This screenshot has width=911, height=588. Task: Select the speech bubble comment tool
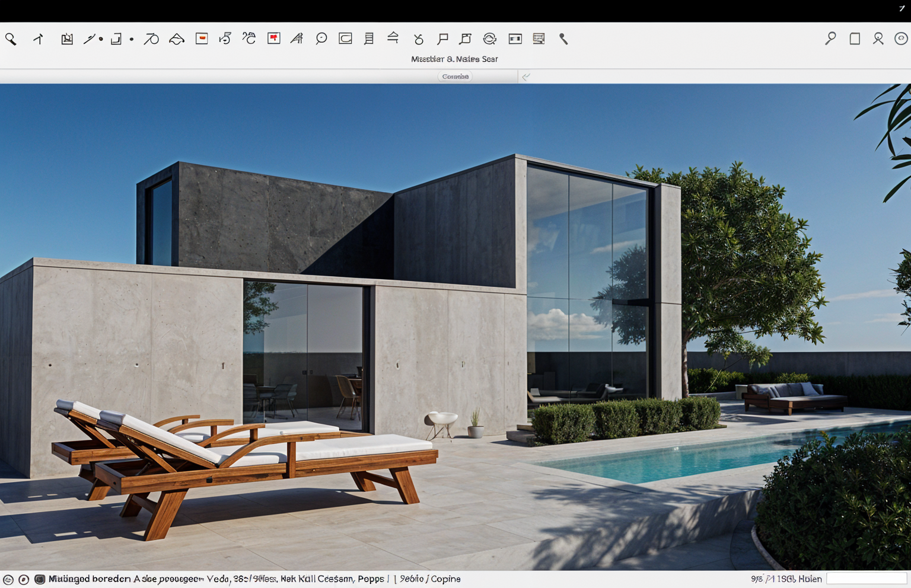tap(321, 39)
